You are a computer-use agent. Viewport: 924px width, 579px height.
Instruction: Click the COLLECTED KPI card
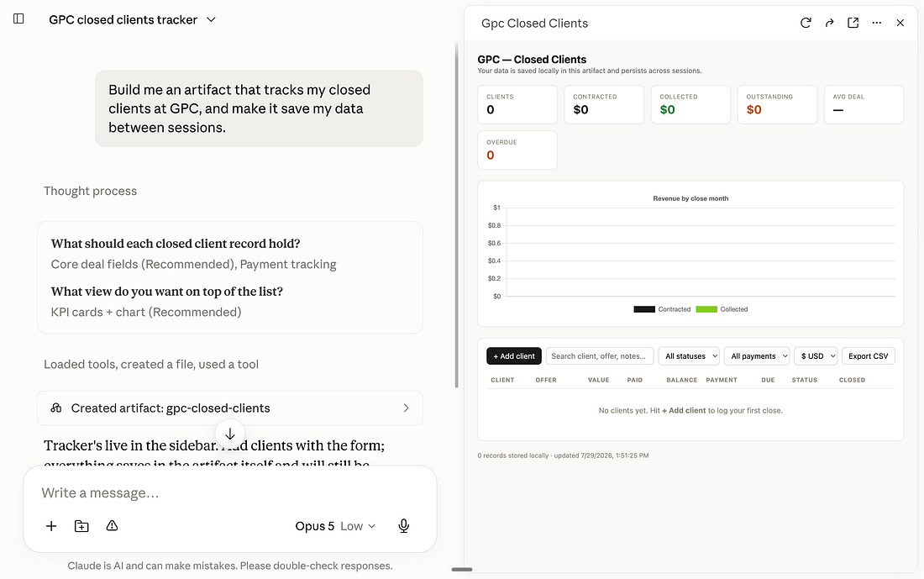click(690, 105)
